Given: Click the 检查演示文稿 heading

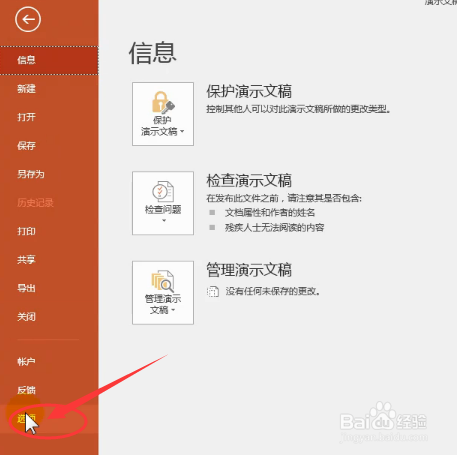Looking at the screenshot, I should (249, 181).
